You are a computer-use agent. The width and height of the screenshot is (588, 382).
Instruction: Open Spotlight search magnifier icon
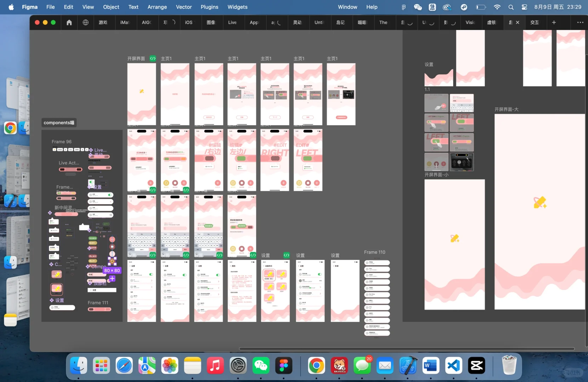click(511, 7)
